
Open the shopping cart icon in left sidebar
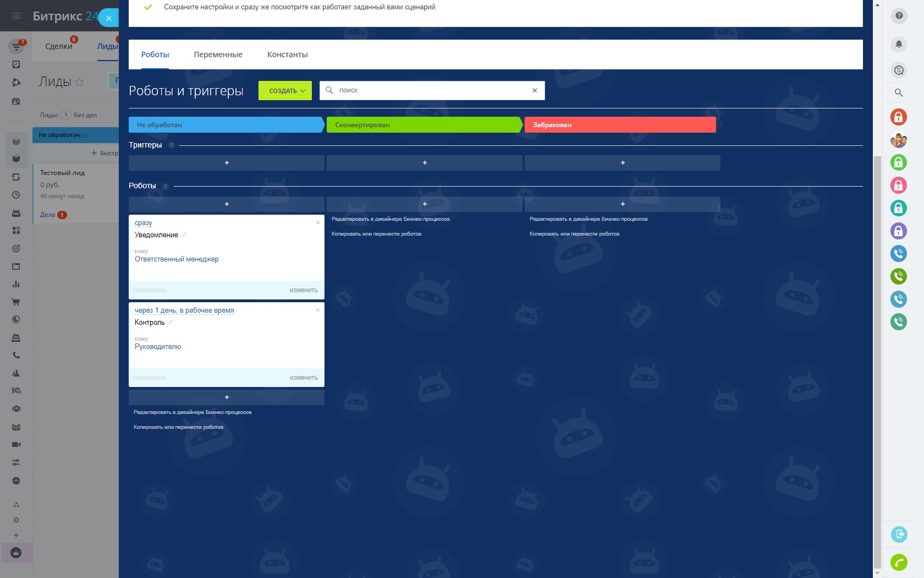point(16,302)
